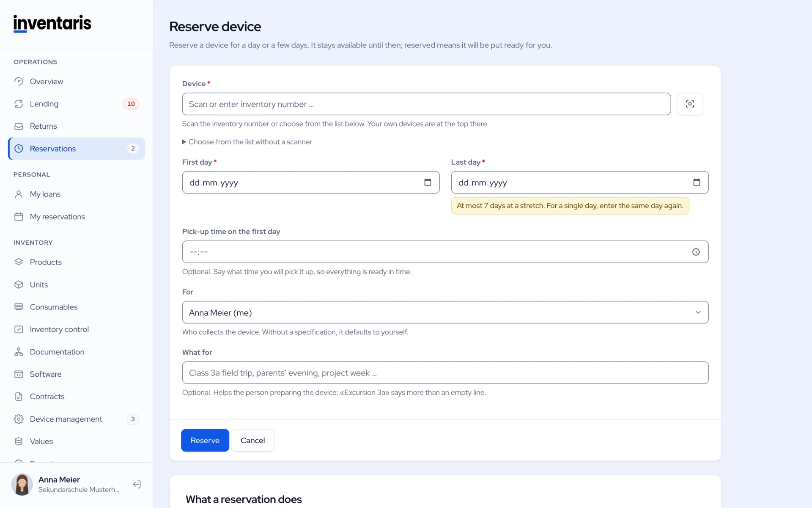
Task: Click Anna Meier's avatar picture
Action: 22,484
